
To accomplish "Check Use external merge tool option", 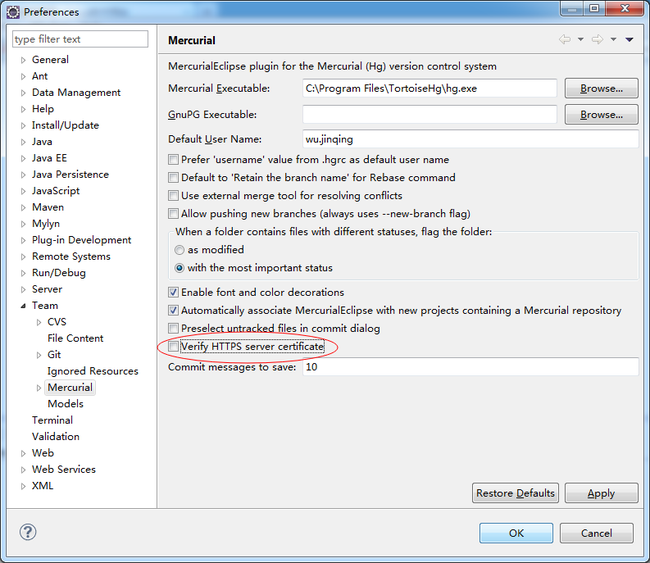I will point(173,195).
